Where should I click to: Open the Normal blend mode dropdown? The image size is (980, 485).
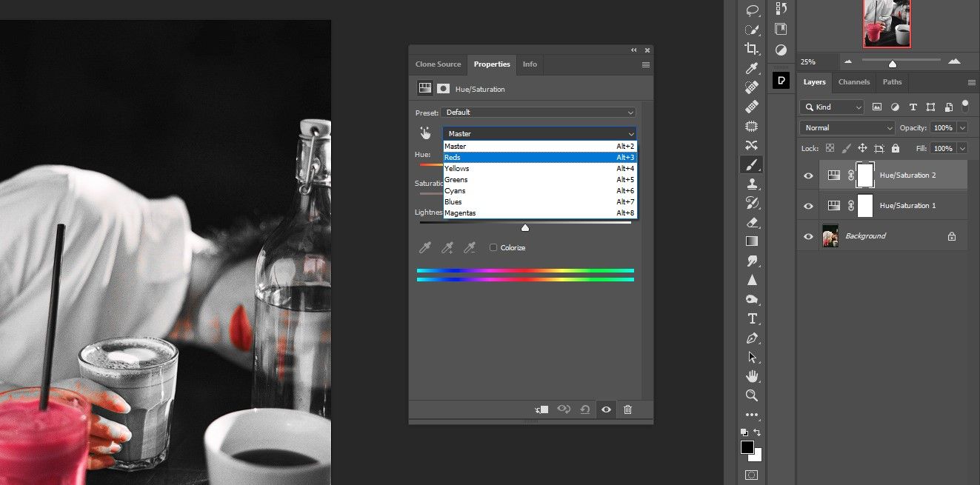846,127
